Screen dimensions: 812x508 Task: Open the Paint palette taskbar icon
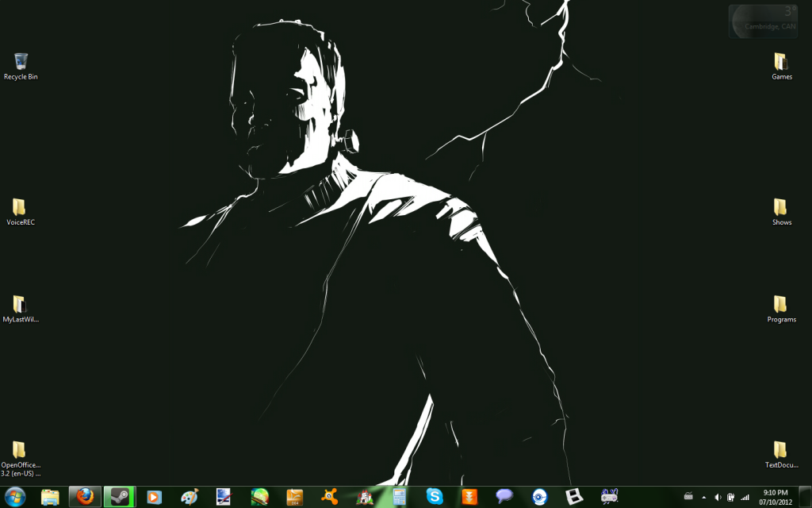point(190,497)
